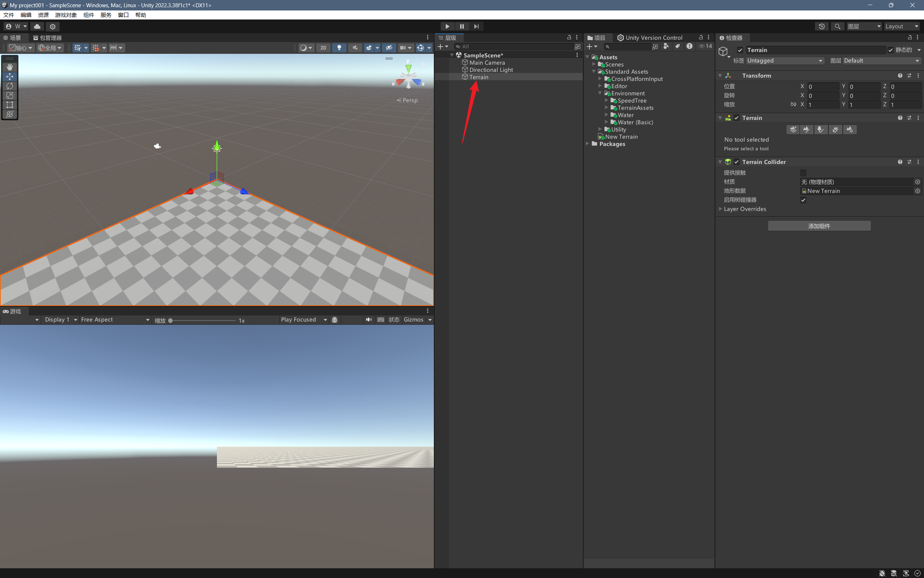Toggle the 静态的 static checkbox
924x578 pixels.
click(x=890, y=50)
